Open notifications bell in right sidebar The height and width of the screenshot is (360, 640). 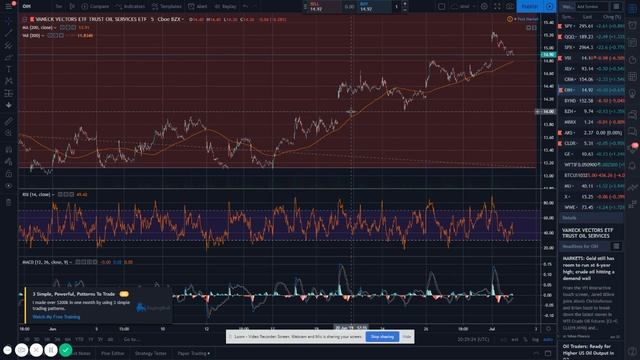632,166
